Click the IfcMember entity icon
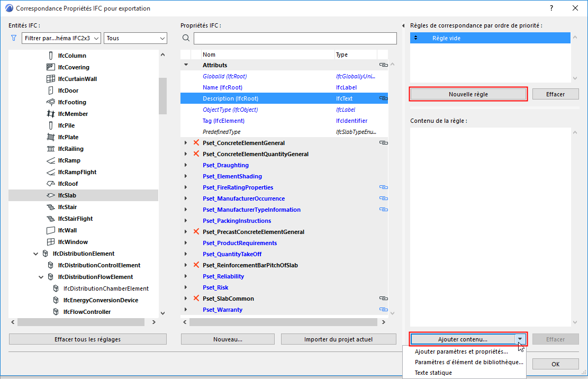The width and height of the screenshot is (588, 379). (x=51, y=114)
